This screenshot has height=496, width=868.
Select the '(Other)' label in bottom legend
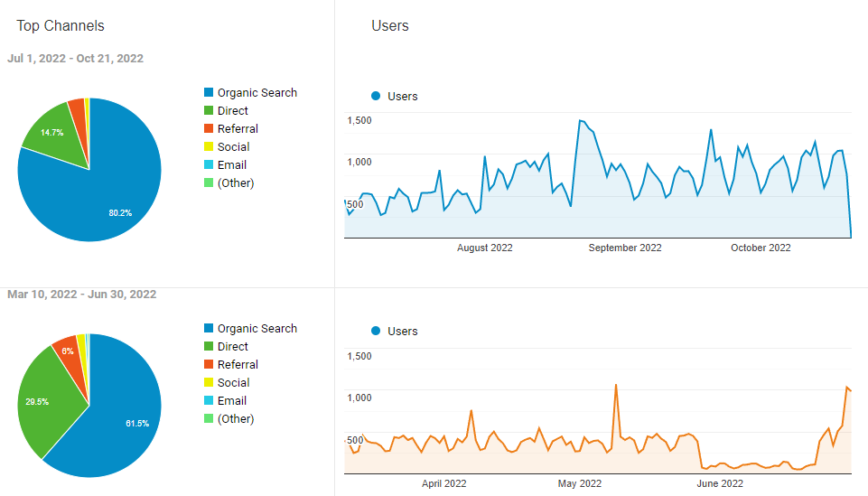(235, 418)
